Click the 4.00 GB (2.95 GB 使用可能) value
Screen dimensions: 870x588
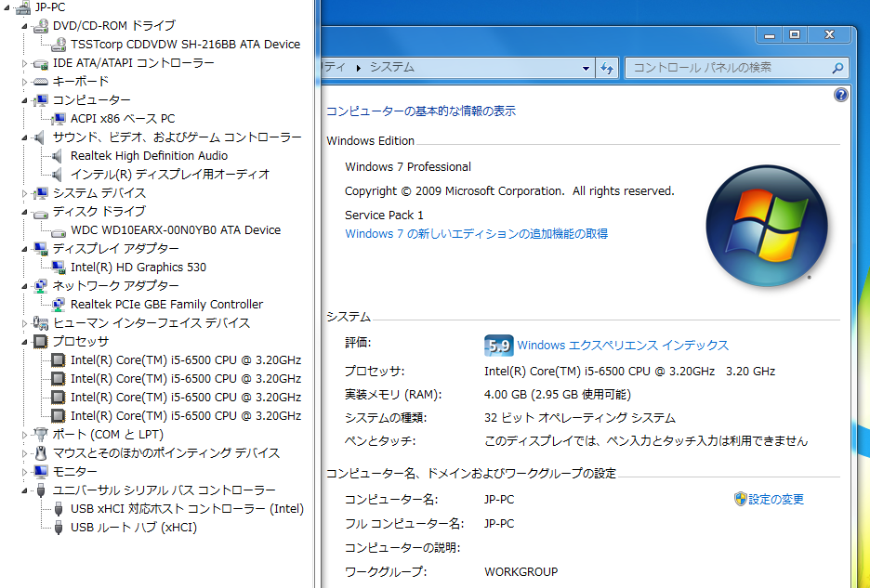pos(557,395)
